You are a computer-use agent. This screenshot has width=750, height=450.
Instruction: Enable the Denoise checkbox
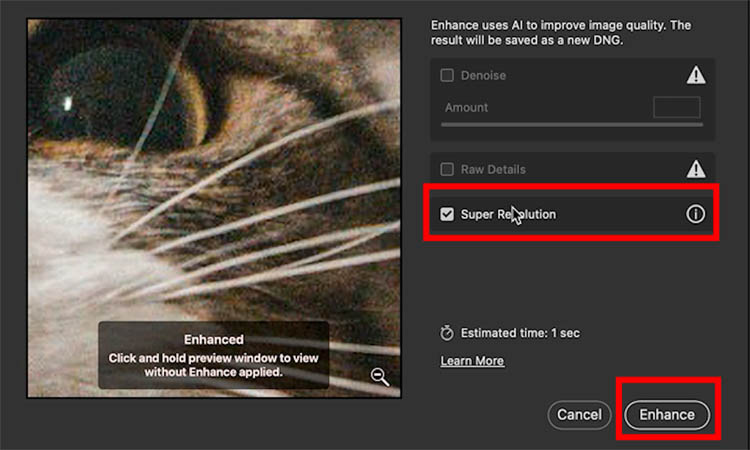pos(447,75)
